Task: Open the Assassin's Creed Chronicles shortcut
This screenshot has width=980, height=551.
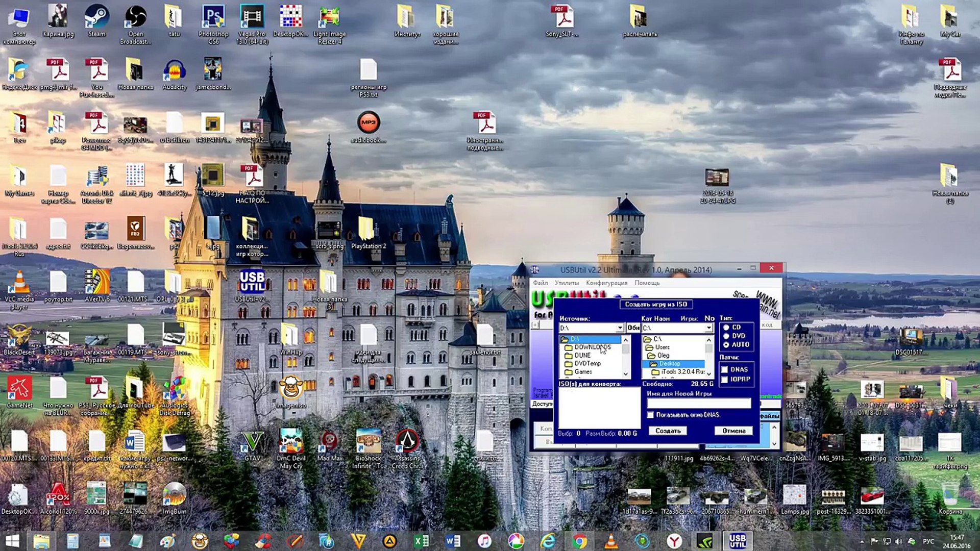Action: click(x=407, y=449)
